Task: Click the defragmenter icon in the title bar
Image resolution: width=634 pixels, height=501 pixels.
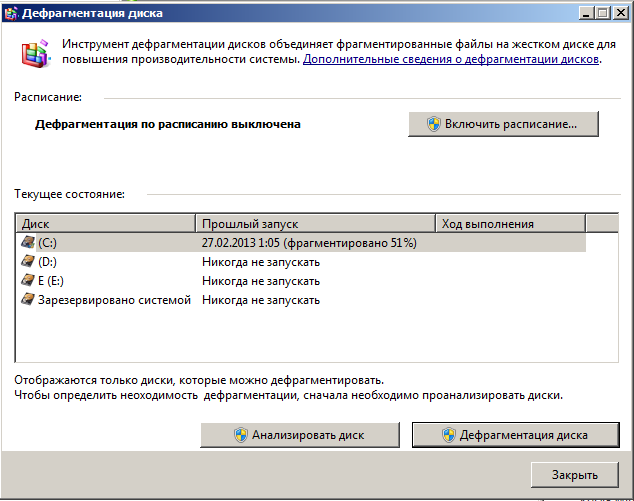Action: (11, 13)
